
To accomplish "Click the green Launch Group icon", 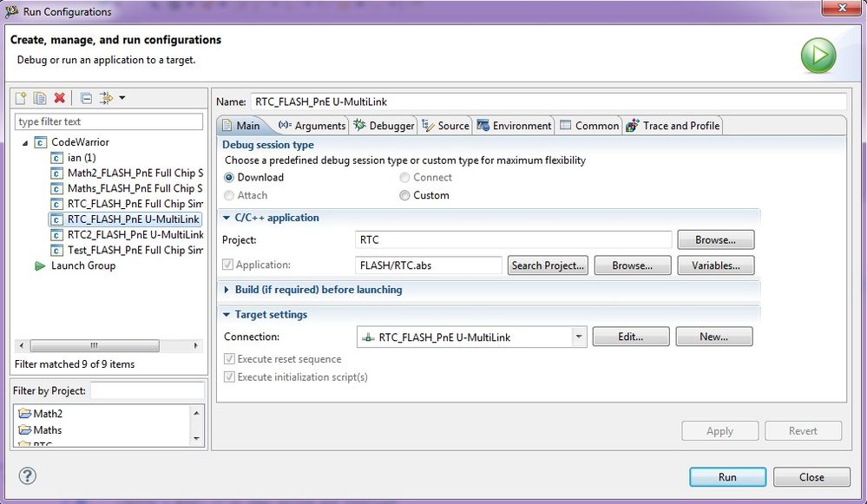I will (40, 265).
